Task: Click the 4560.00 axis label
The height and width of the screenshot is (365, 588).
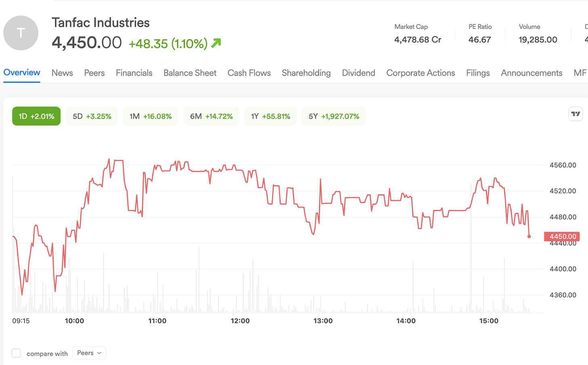Action: pyautogui.click(x=563, y=165)
